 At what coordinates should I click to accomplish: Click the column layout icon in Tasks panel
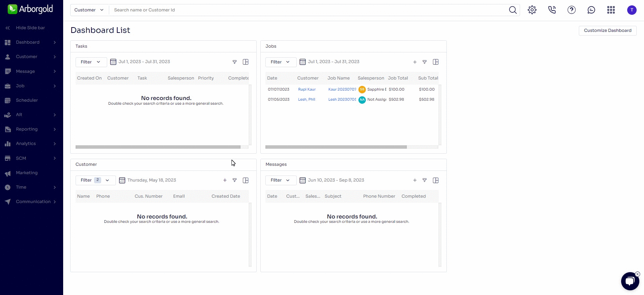click(x=246, y=62)
